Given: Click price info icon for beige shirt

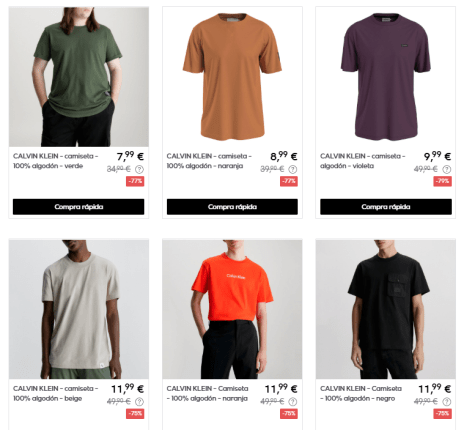Looking at the screenshot, I should click(x=139, y=402).
